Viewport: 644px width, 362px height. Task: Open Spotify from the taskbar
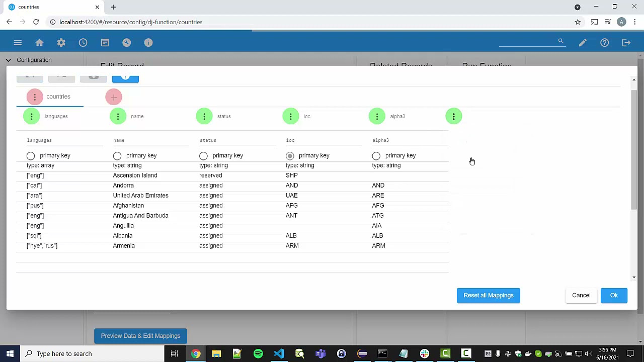[x=258, y=353]
